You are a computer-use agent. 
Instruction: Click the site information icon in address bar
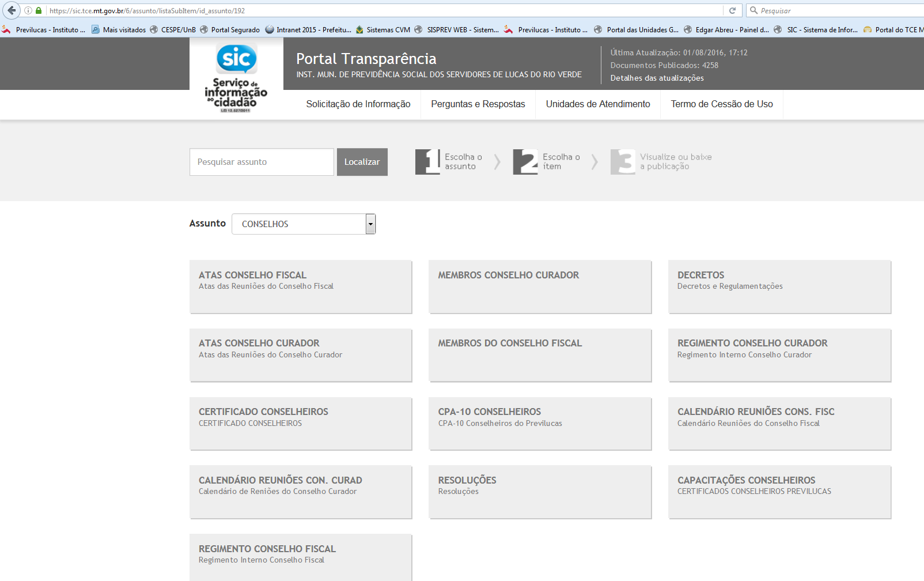tap(28, 10)
